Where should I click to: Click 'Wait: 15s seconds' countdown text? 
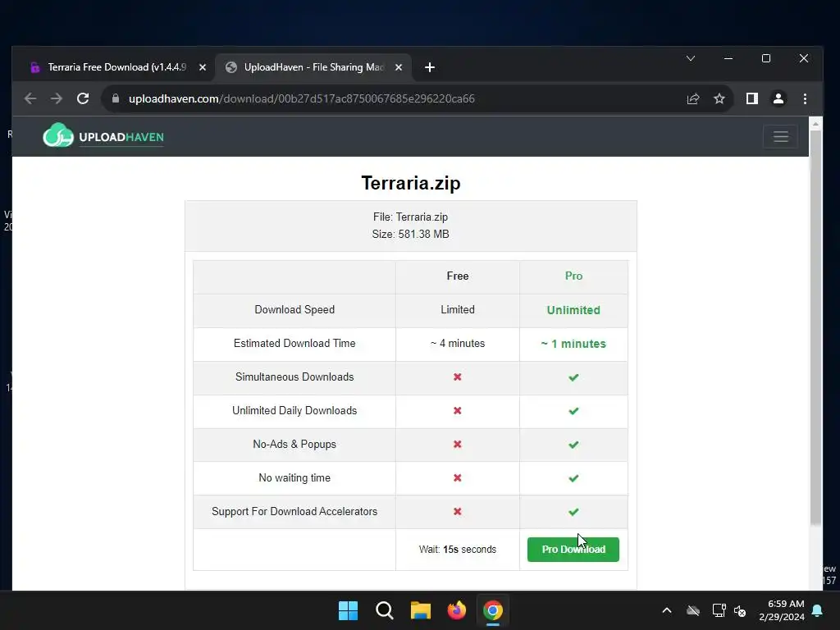pyautogui.click(x=458, y=549)
